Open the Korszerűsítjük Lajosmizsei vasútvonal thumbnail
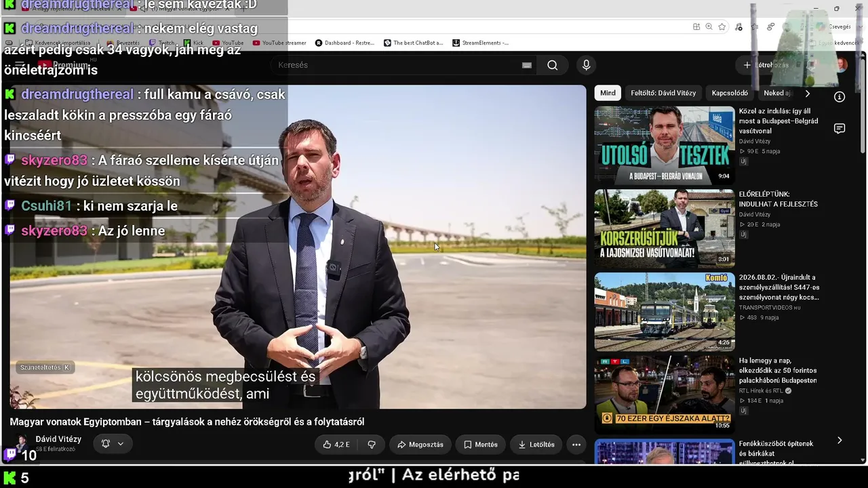The height and width of the screenshot is (488, 868). [665, 228]
